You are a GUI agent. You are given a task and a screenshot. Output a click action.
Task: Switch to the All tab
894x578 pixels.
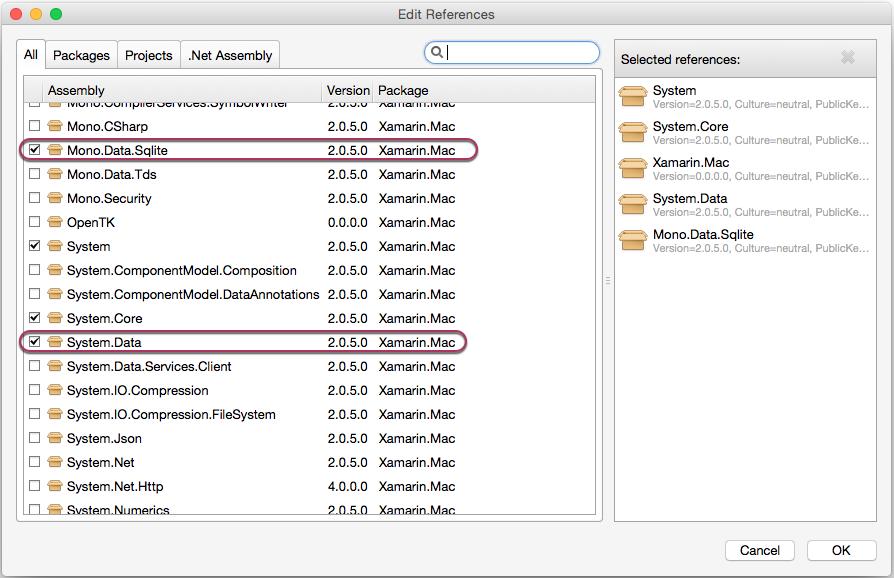click(x=31, y=55)
